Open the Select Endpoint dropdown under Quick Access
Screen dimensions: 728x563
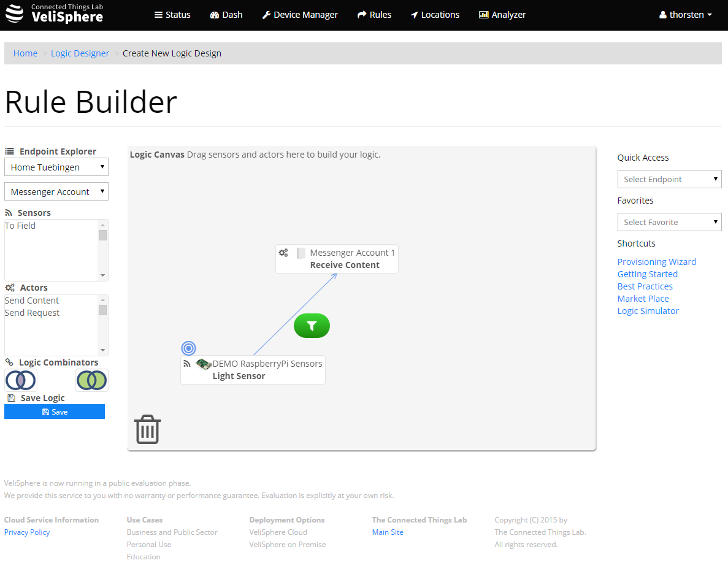[x=669, y=178]
